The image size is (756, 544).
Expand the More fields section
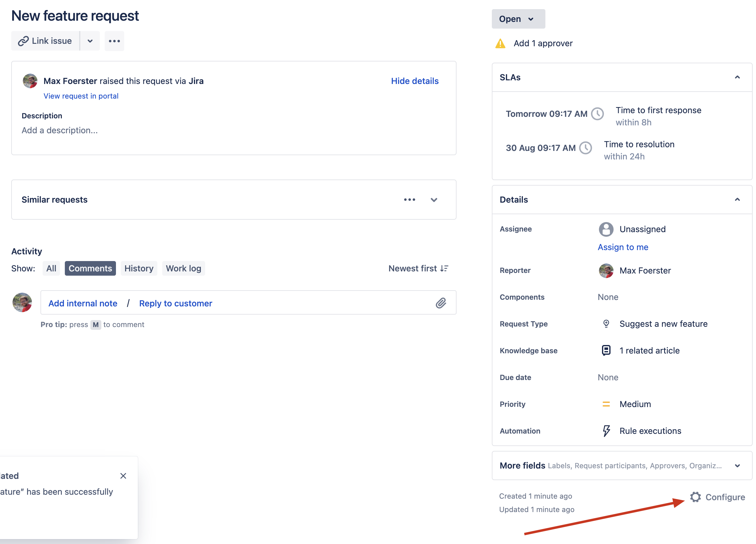click(x=737, y=466)
